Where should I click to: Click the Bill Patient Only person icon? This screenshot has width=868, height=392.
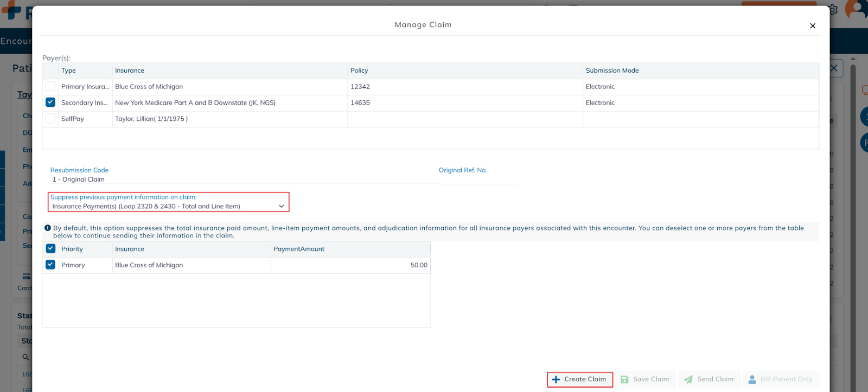click(752, 380)
